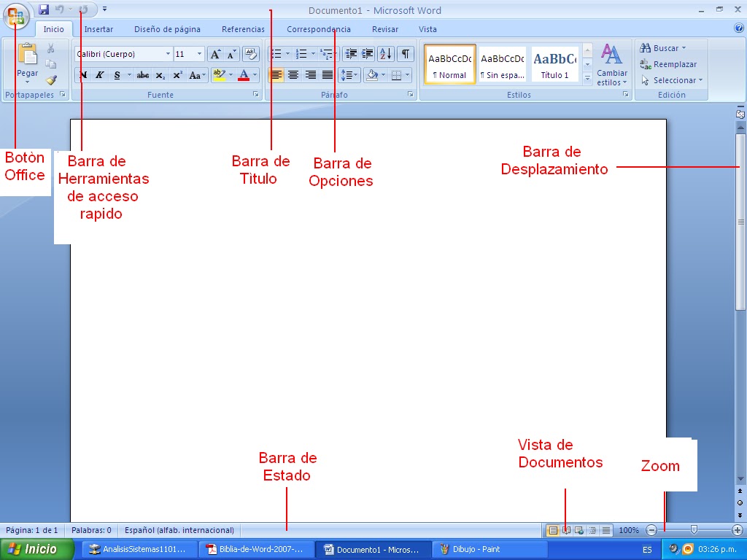Enable centered paragraph alignment
747x560 pixels.
pyautogui.click(x=293, y=74)
